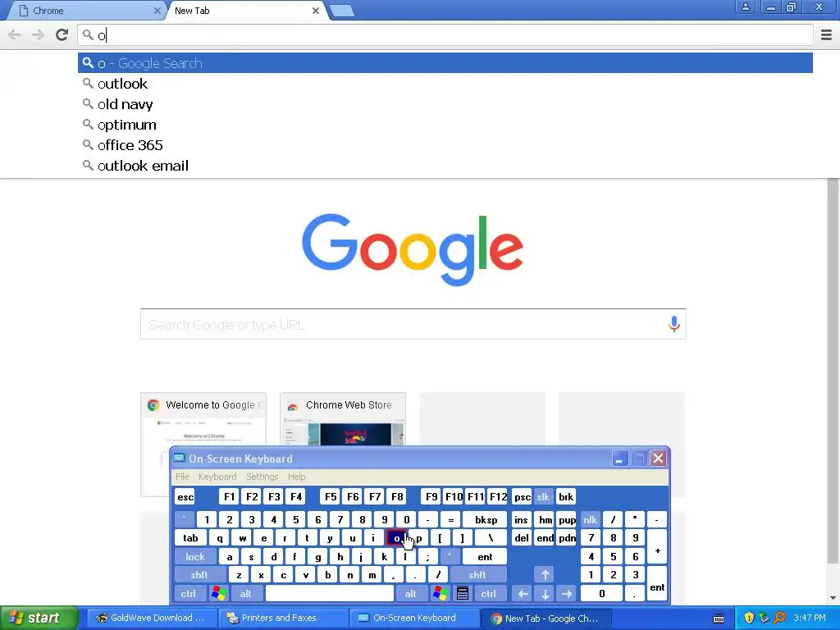Screen dimensions: 840x630
Task: Select the 'outlook email' suggestion
Action: point(445,166)
